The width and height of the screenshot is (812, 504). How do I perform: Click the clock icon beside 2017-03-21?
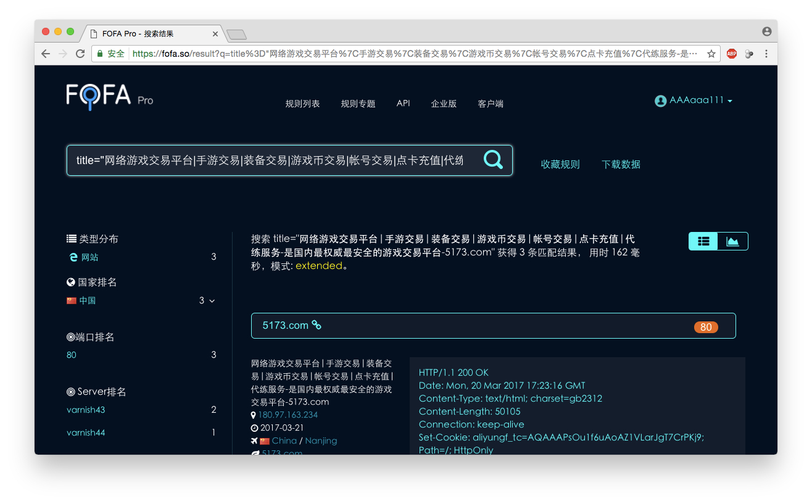coord(255,428)
